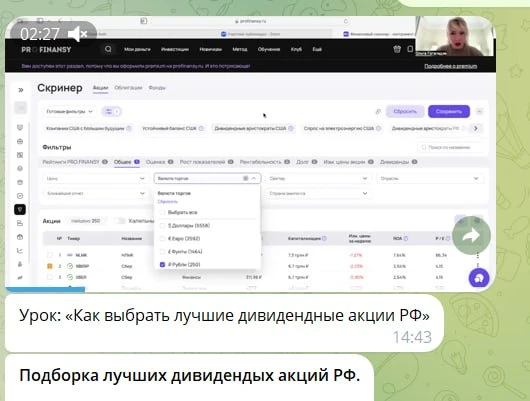
Task: Click the shield icon in left sidebar
Action: (x=20, y=127)
